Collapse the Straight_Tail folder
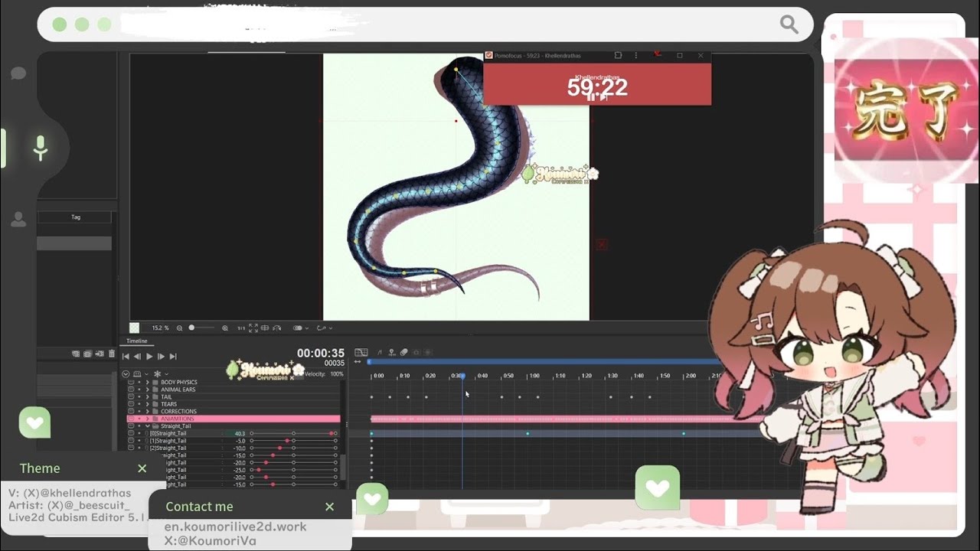The height and width of the screenshot is (551, 980). (148, 426)
